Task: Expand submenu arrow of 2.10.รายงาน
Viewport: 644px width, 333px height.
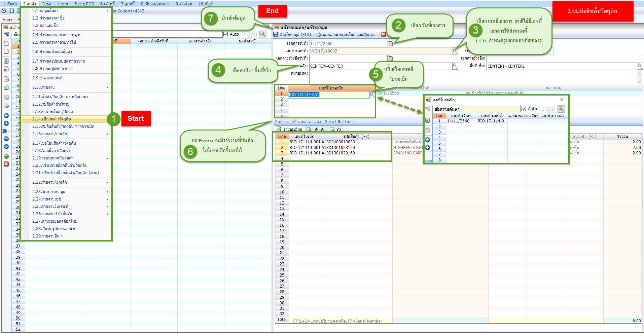Action: pyautogui.click(x=107, y=87)
